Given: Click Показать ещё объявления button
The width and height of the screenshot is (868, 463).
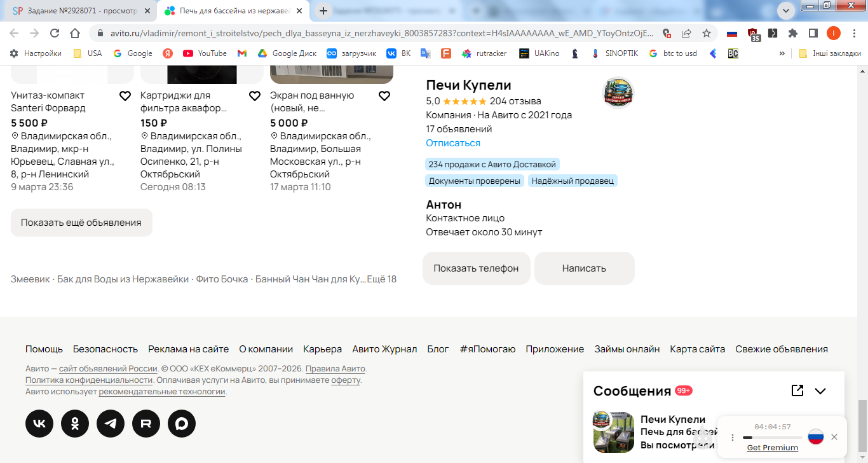Looking at the screenshot, I should click(x=81, y=223).
